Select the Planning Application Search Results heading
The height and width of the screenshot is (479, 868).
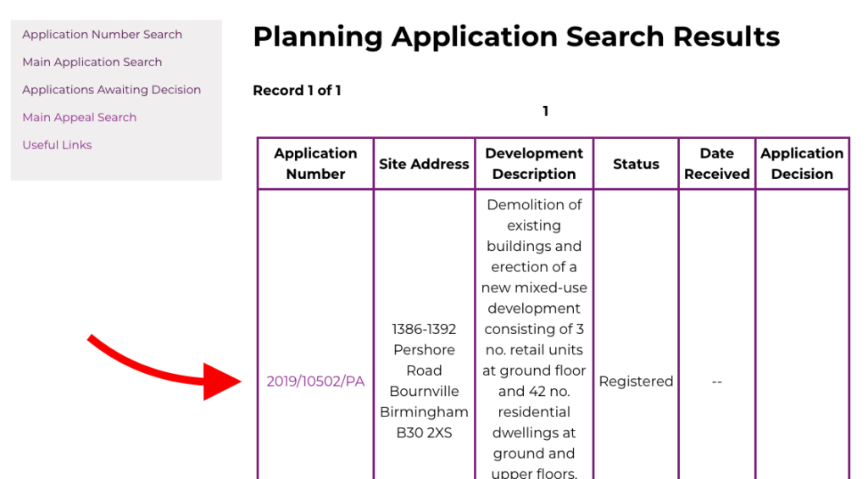click(x=516, y=36)
